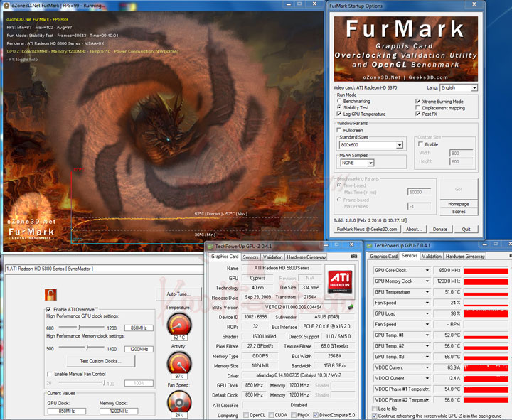Open the Lang English dropdown
Image resolution: width=512 pixels, height=420 pixels.
click(x=474, y=88)
